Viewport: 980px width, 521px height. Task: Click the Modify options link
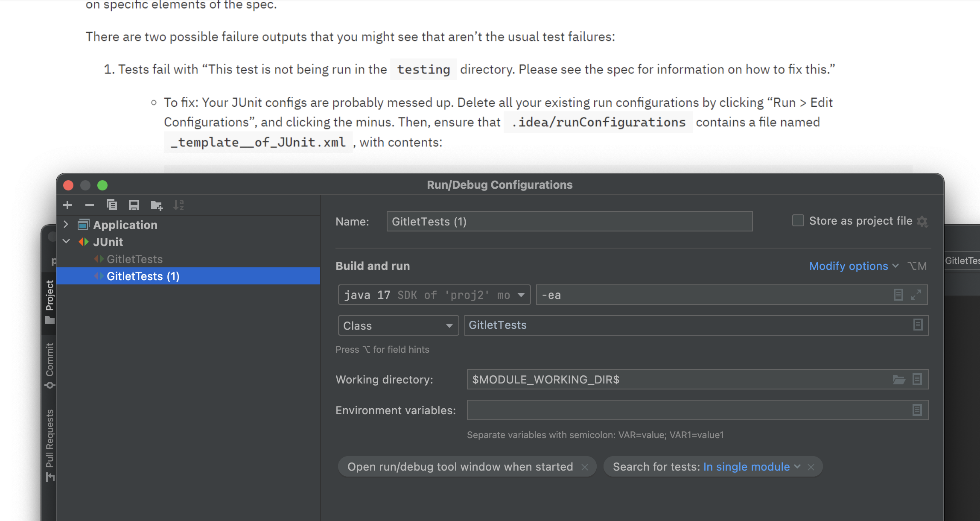pyautogui.click(x=849, y=266)
